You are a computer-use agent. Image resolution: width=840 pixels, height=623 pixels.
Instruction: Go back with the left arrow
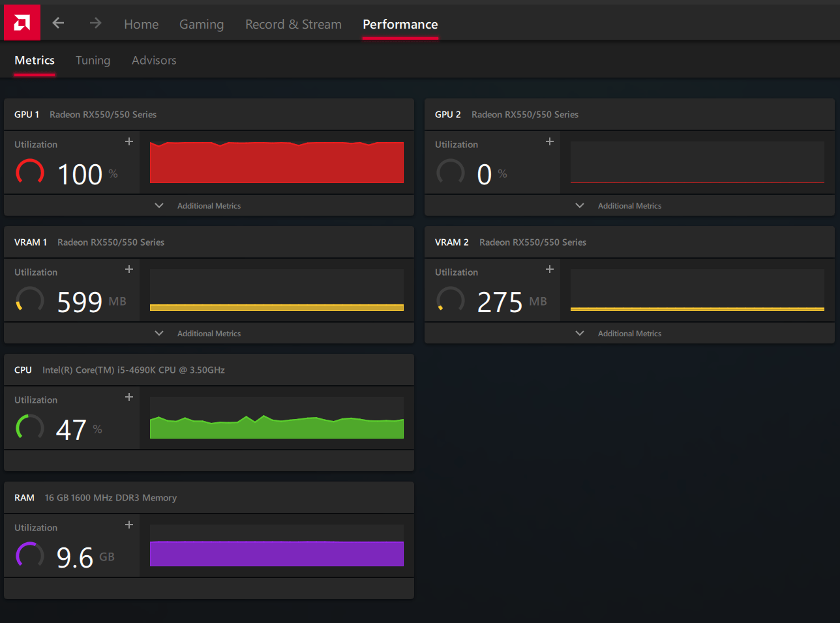point(58,23)
